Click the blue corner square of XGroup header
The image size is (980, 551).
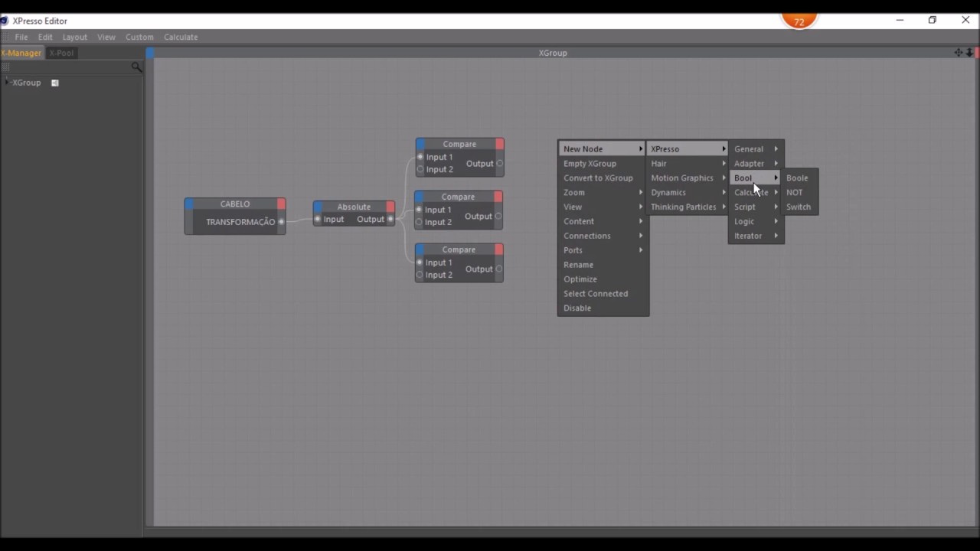point(150,53)
